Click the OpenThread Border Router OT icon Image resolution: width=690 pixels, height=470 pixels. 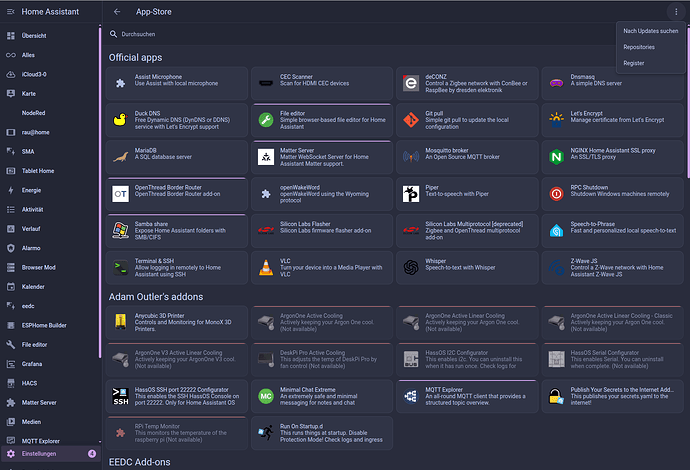[x=120, y=194]
